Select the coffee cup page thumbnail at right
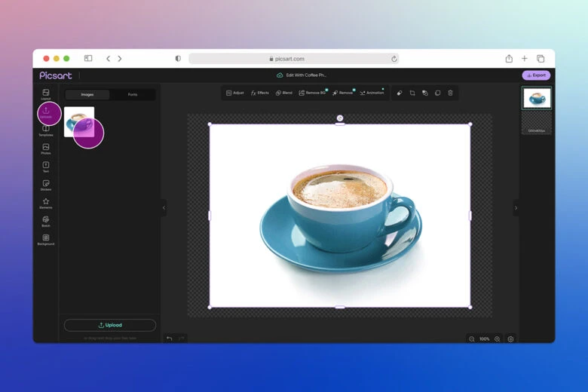Viewport: 588px width, 392px height. (537, 98)
